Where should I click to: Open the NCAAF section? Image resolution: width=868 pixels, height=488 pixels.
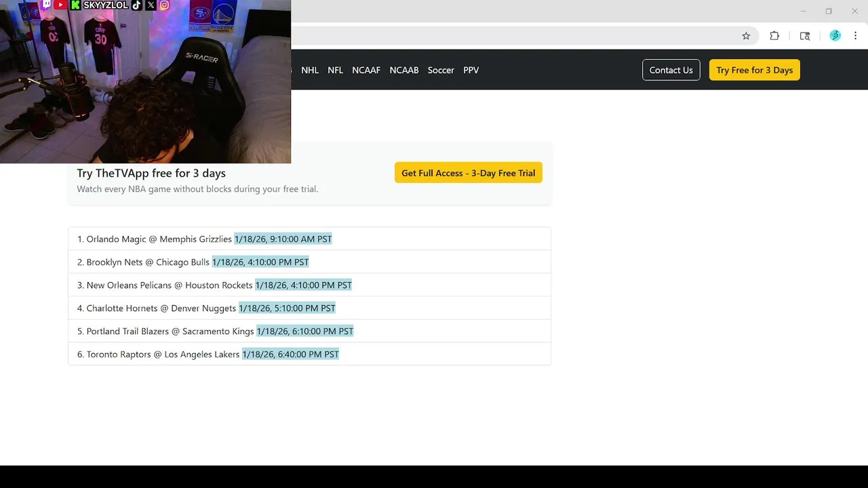tap(366, 70)
